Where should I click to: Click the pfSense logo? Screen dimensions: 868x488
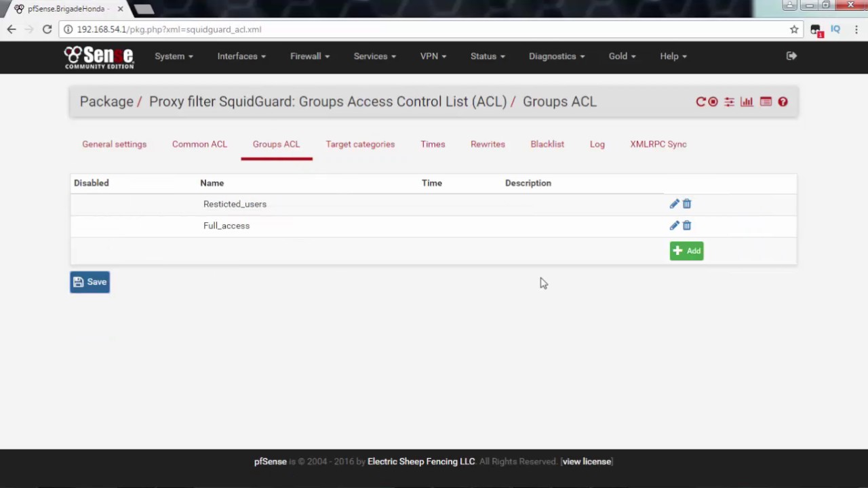click(99, 57)
